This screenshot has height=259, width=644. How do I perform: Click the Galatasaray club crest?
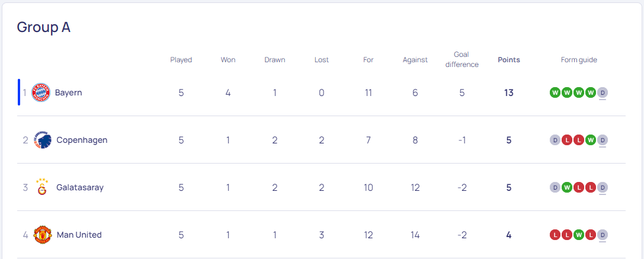click(42, 187)
